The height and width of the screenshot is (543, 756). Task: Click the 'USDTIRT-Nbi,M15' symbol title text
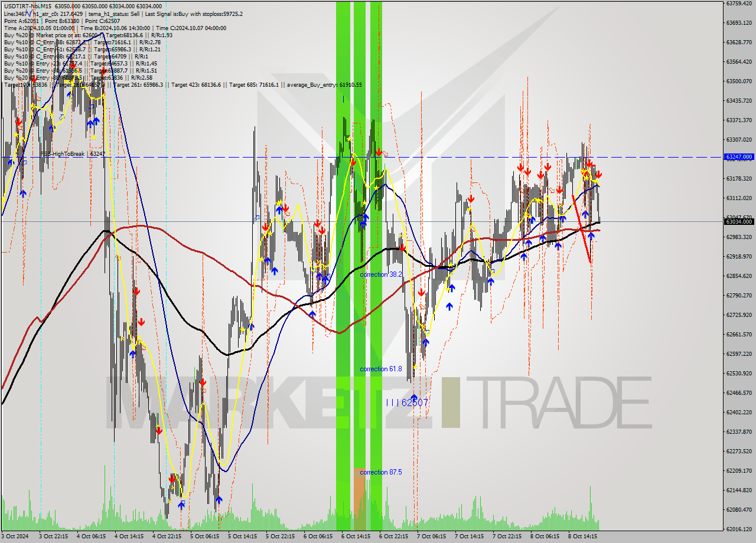[27, 6]
